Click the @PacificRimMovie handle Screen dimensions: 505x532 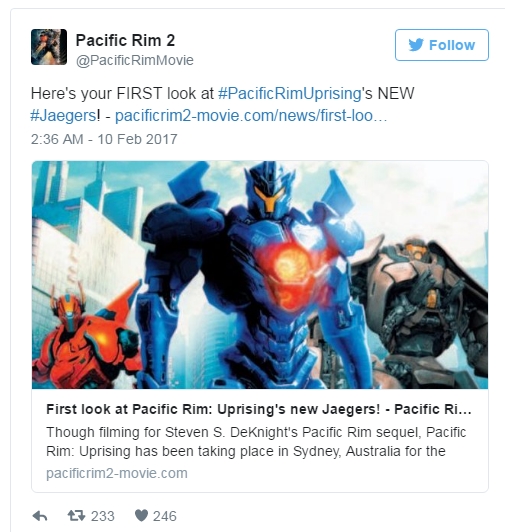click(135, 60)
